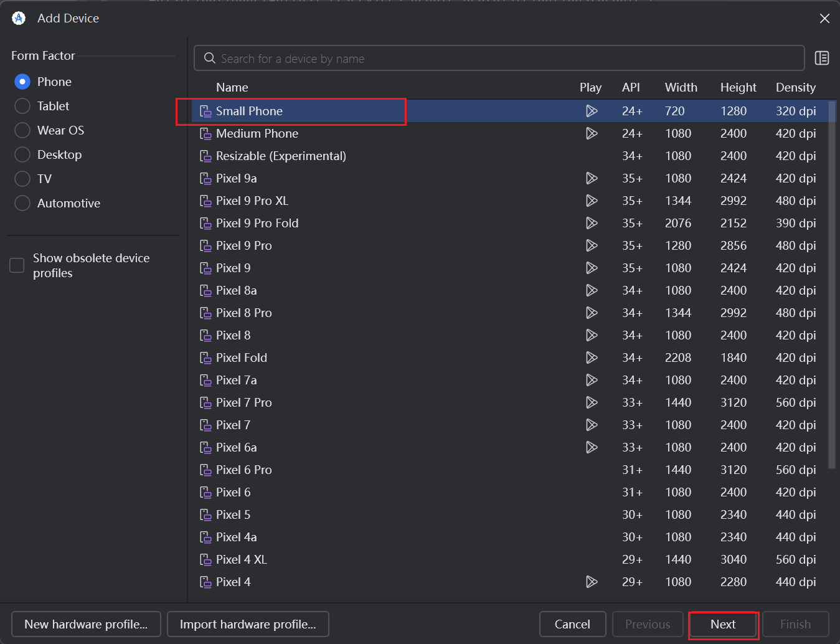The image size is (840, 644).
Task: Click the Next button
Action: click(723, 624)
